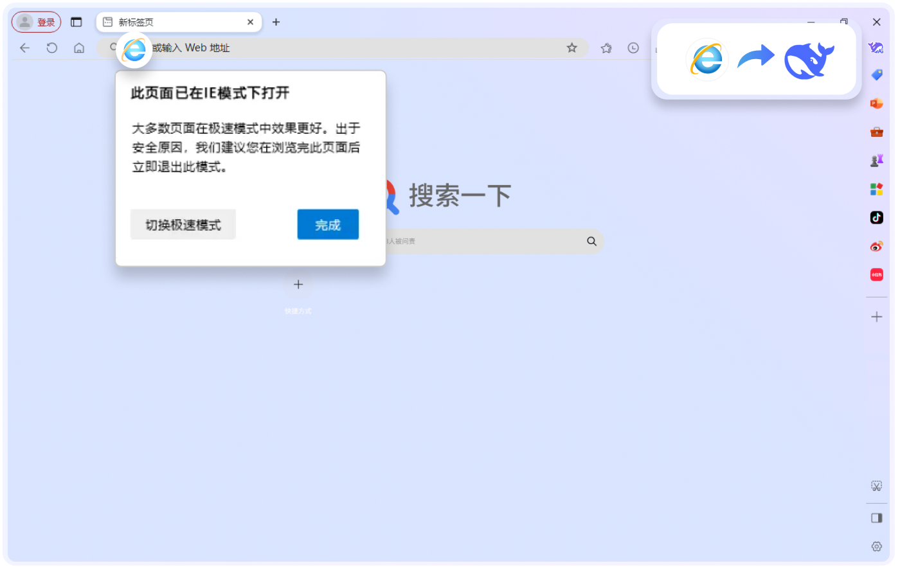The image size is (900, 588).
Task: Toggle the sidebar panel visibility icon
Action: point(877,518)
